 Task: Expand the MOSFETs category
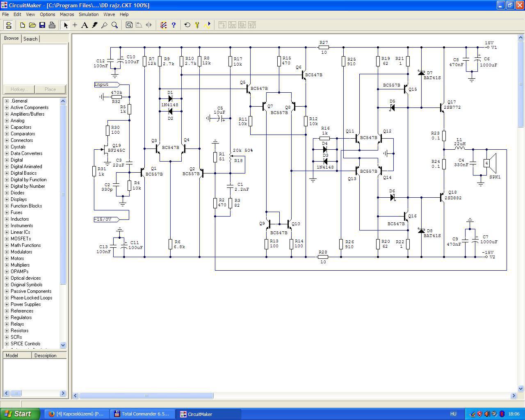tap(7, 239)
